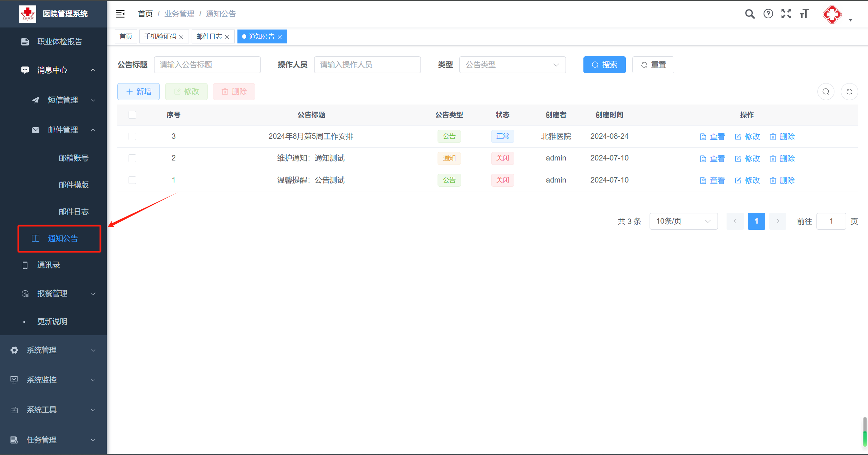
Task: Select the checkbox for 温馨提醒：公告测试
Action: [x=132, y=180]
